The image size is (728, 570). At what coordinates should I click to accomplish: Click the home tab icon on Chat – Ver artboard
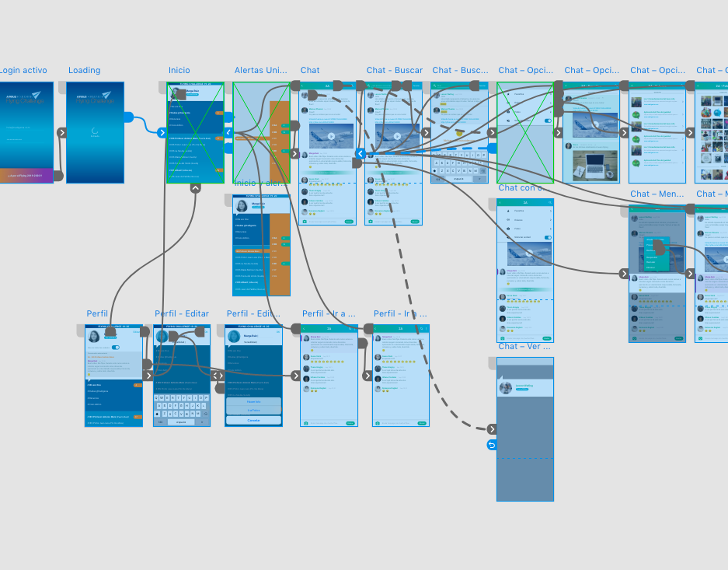pos(493,364)
